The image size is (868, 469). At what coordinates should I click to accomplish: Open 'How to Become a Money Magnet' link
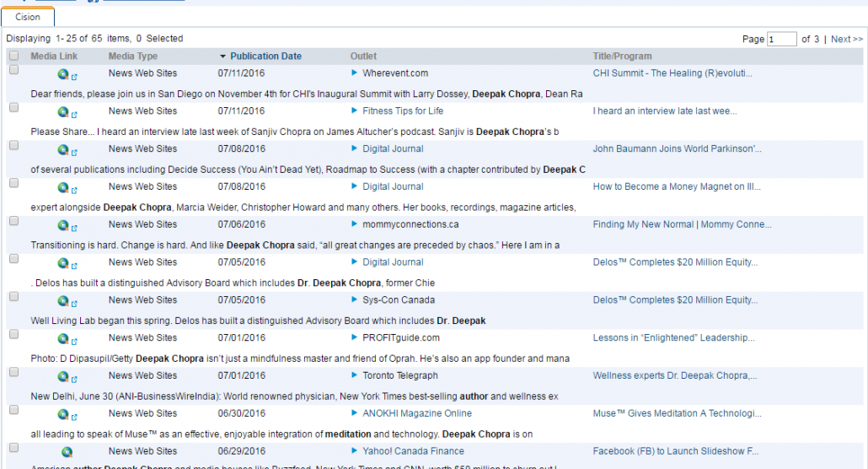[x=677, y=186]
